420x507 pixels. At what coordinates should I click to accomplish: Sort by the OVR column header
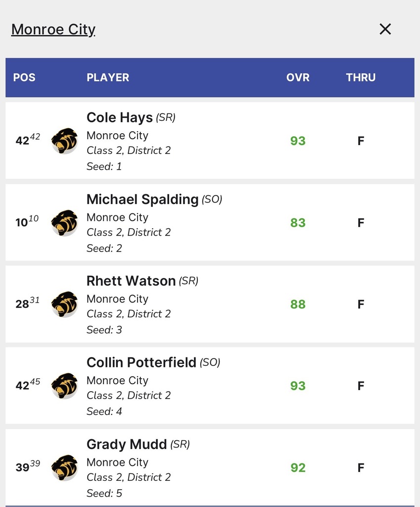click(298, 77)
